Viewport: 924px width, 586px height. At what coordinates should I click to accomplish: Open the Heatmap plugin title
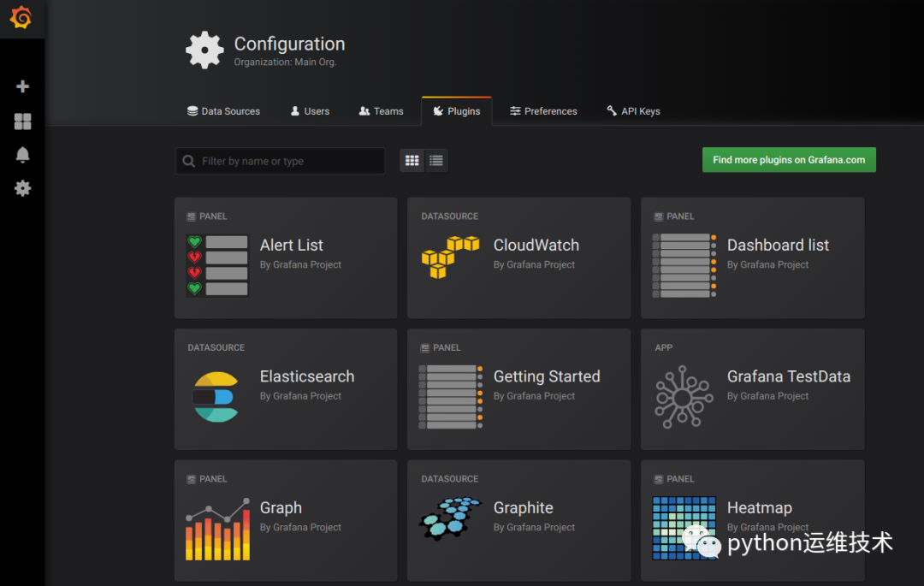(760, 507)
